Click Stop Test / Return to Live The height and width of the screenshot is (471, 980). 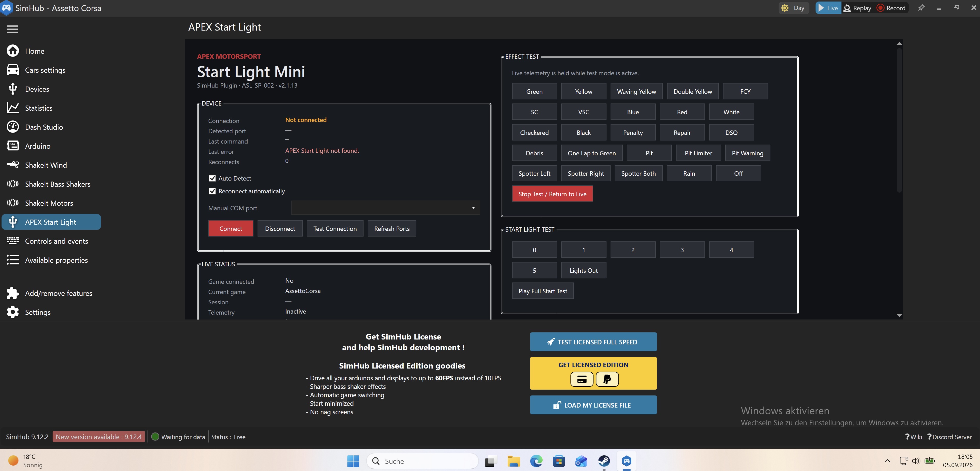[x=552, y=194]
